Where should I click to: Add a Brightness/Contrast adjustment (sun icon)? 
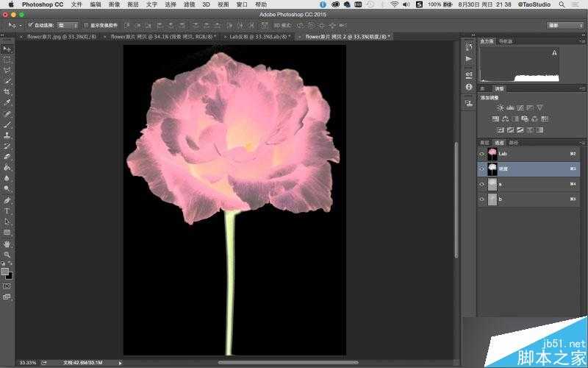[x=500, y=107]
